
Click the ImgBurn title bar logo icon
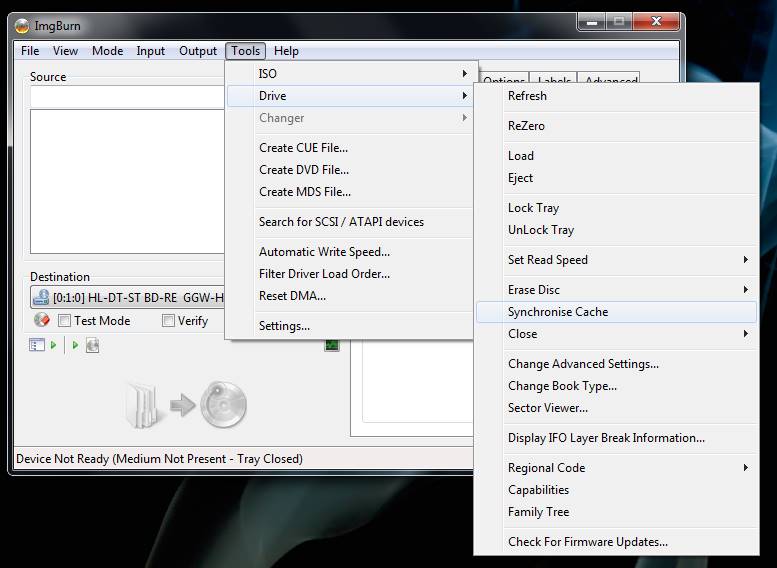[x=22, y=26]
